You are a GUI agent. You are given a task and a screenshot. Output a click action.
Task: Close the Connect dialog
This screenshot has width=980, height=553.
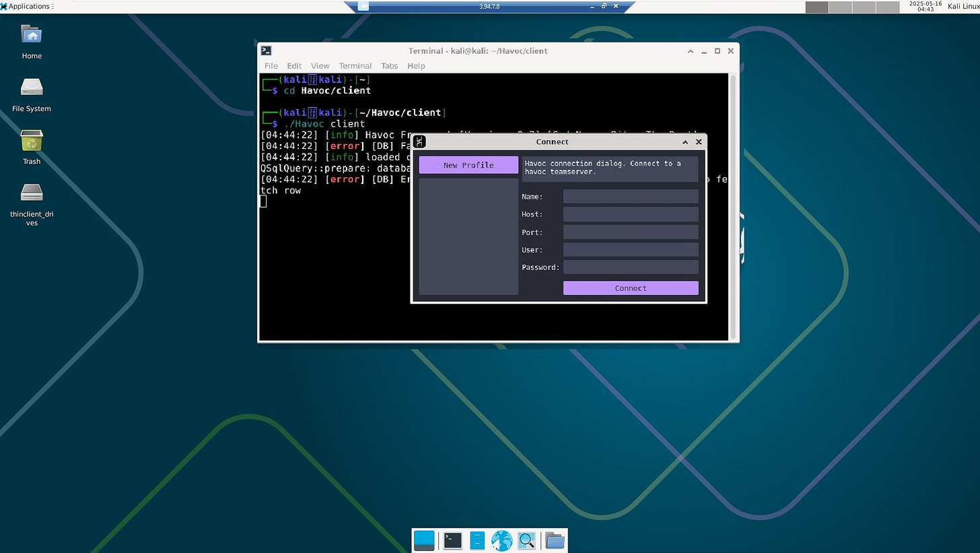[699, 141]
